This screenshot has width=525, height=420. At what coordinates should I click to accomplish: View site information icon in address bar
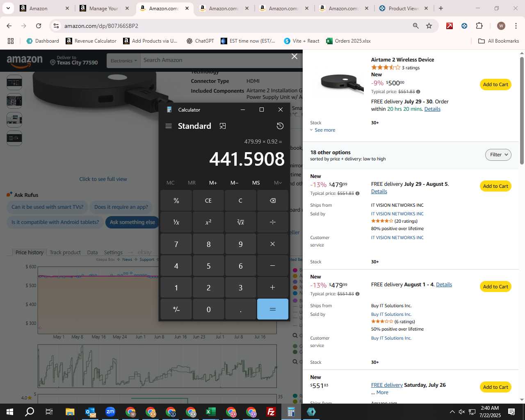[x=56, y=26]
